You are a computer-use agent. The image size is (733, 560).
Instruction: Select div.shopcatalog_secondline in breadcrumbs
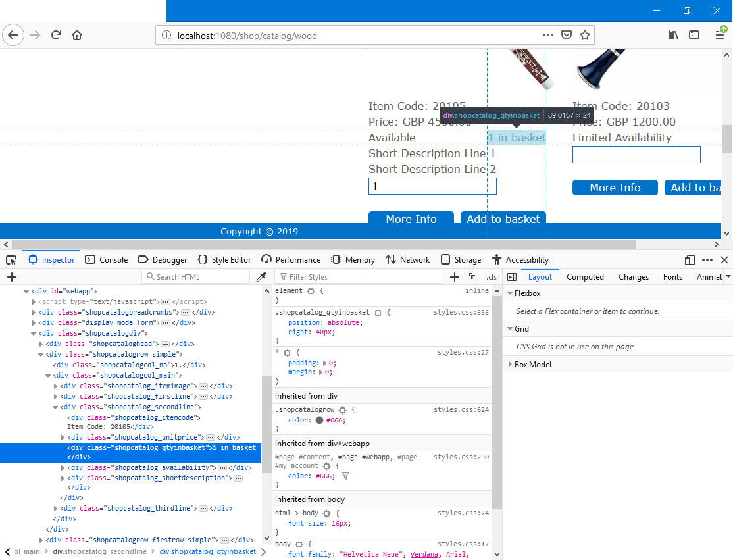[100, 551]
